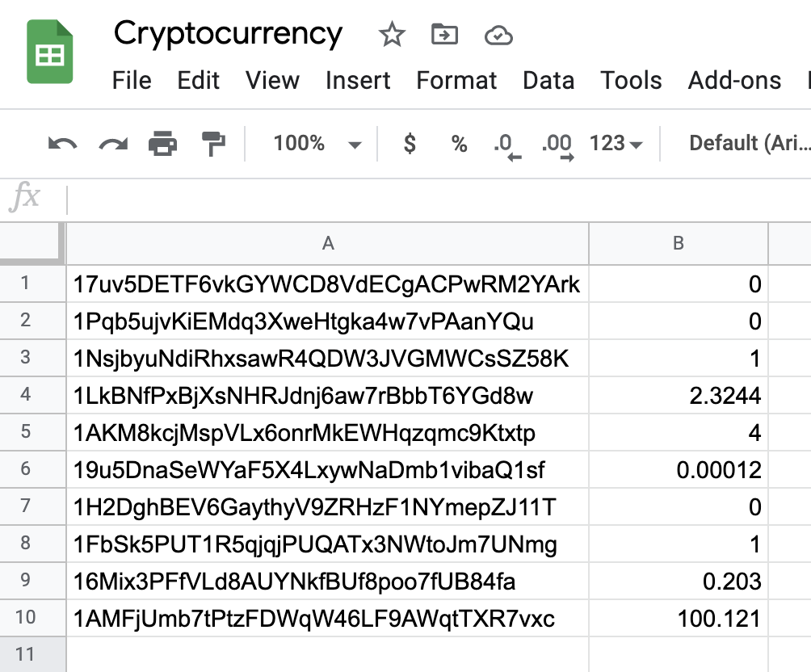Select the Paint format tool
Screen dimensions: 811x672
(212, 143)
